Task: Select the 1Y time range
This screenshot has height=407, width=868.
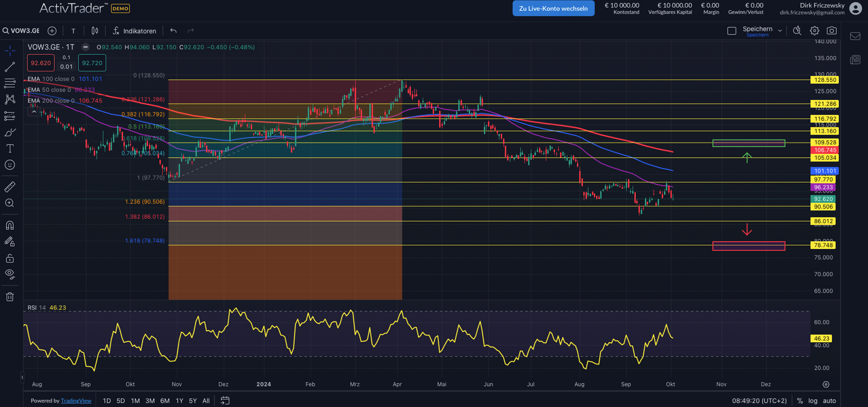Action: pyautogui.click(x=179, y=401)
